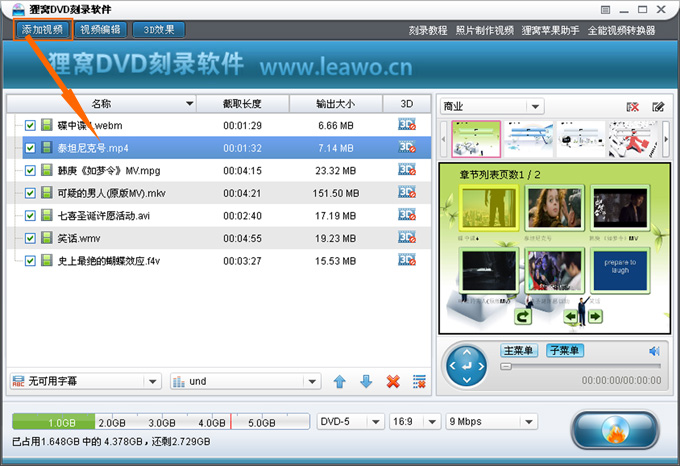Select the second blue menu template thumbnail
The height and width of the screenshot is (466, 680).
529,139
